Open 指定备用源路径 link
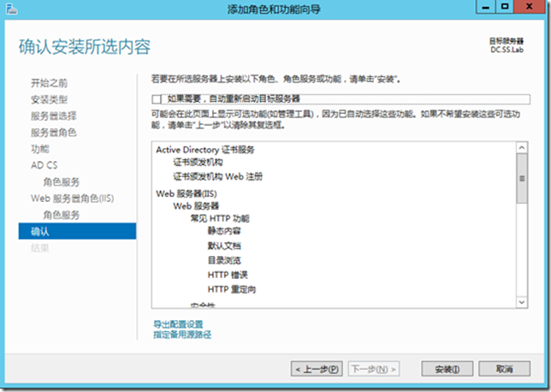The width and height of the screenshot is (551, 392). [x=182, y=334]
